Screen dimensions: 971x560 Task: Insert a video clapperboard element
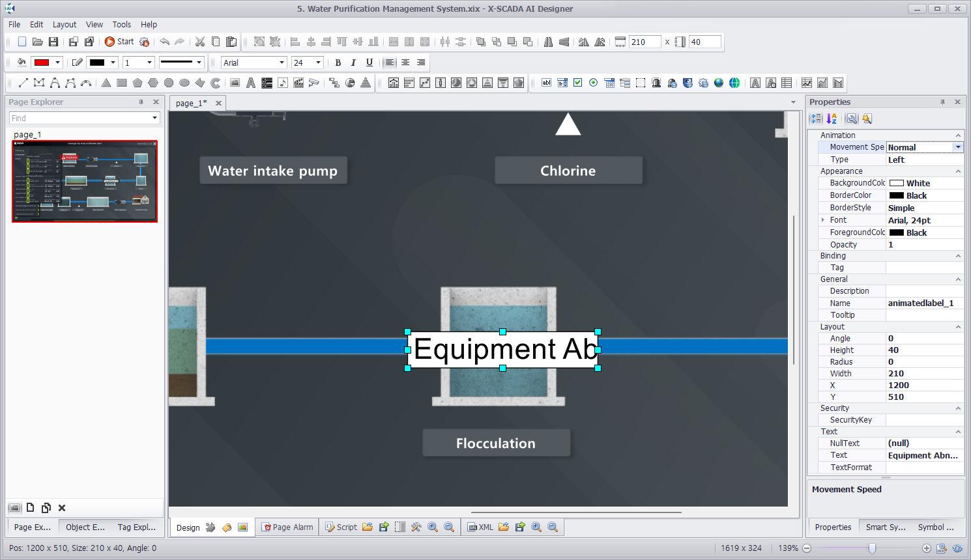(298, 83)
